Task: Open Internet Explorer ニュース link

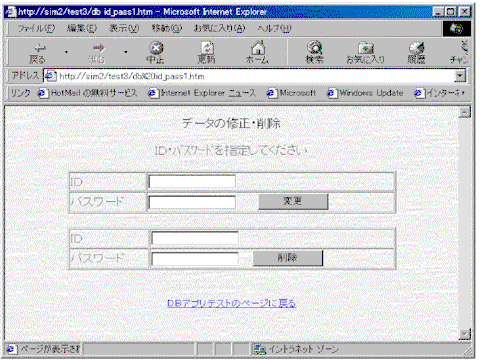Action: 202,93
